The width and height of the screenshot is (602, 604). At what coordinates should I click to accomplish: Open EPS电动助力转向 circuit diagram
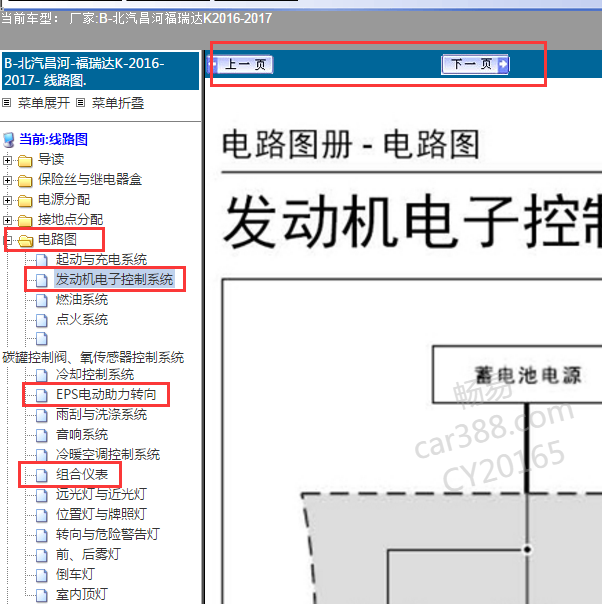pyautogui.click(x=106, y=394)
